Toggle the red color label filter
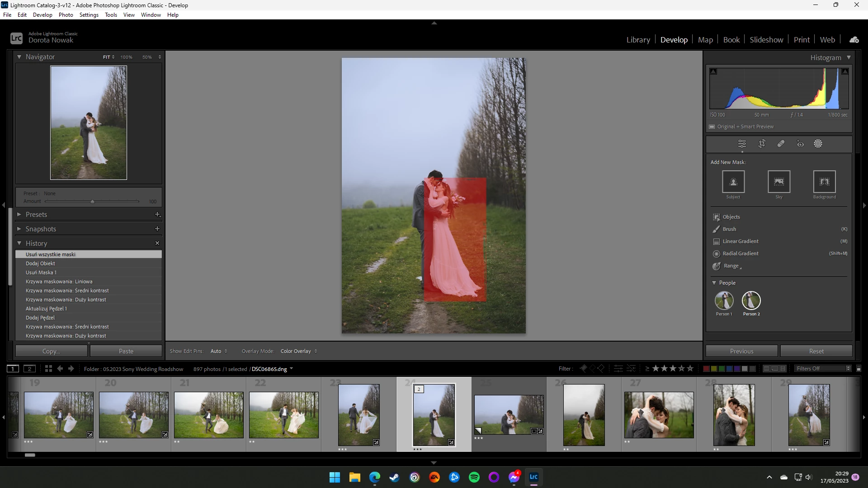 pyautogui.click(x=706, y=369)
